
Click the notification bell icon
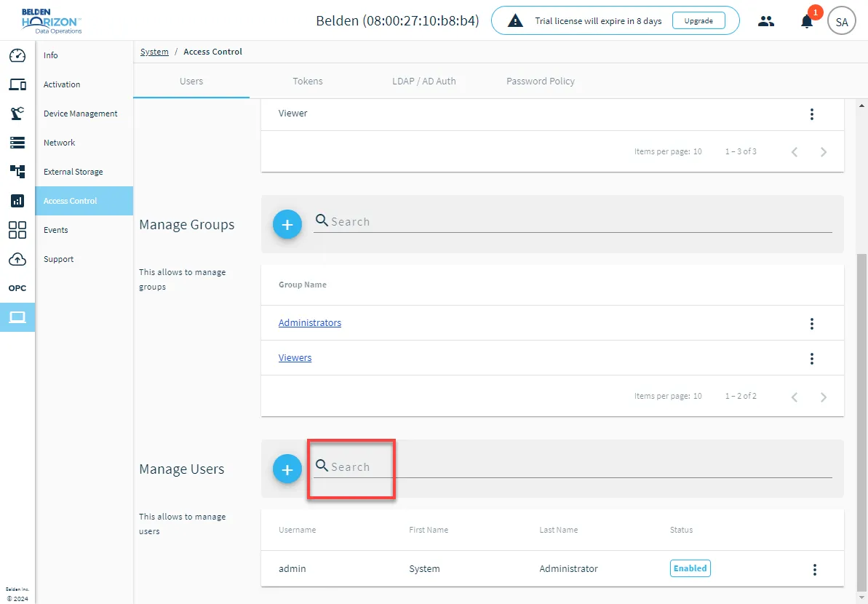tap(807, 22)
